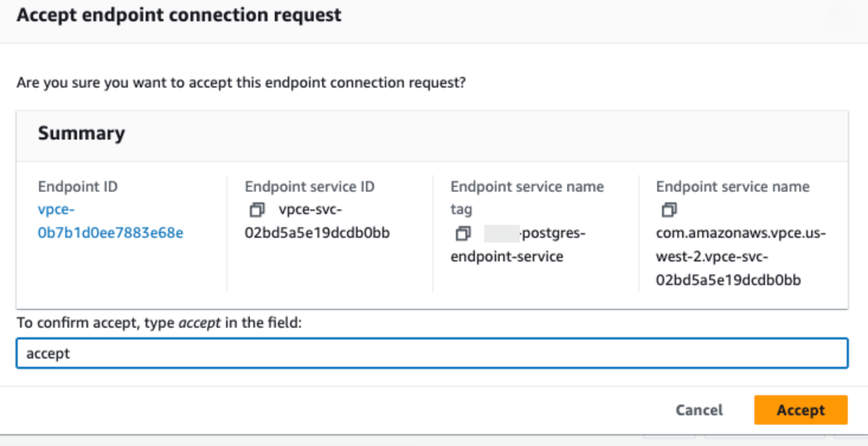Click the com.amazonaws.vpce.us-west-2 service name text
The width and height of the screenshot is (868, 446).
pos(740,256)
